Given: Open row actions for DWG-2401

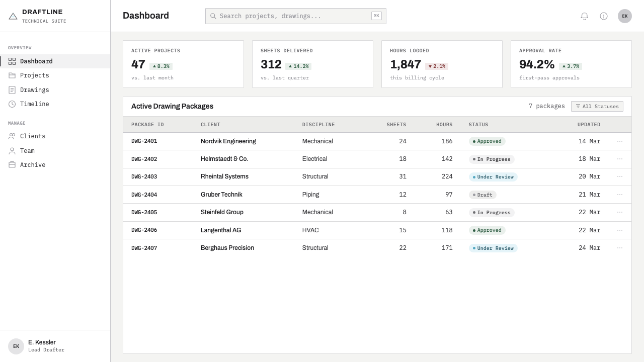Looking at the screenshot, I should pyautogui.click(x=620, y=141).
